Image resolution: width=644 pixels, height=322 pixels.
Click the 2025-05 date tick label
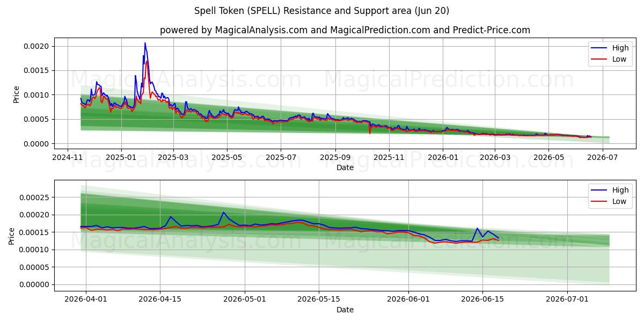click(226, 157)
